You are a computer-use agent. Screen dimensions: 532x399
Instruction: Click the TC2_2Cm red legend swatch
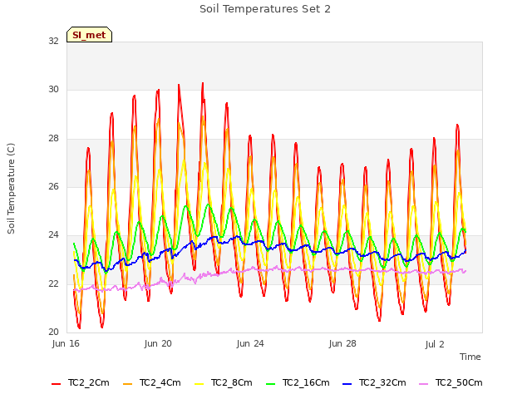click(x=56, y=384)
